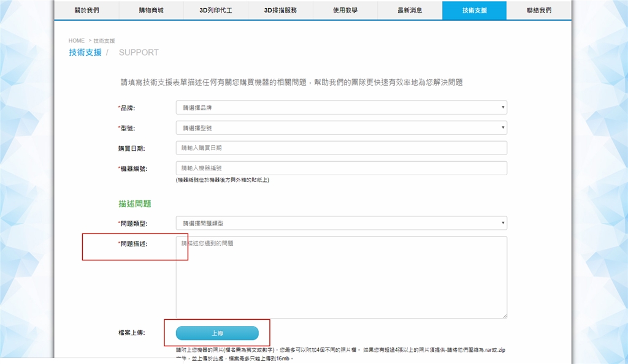Focus the 購買日期 purchase date field
The height and width of the screenshot is (364, 628).
click(341, 148)
